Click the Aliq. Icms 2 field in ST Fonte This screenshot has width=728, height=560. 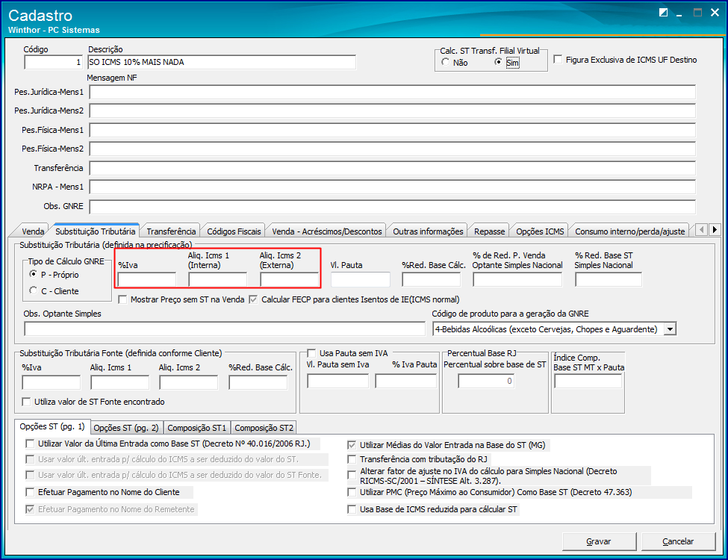(x=188, y=382)
